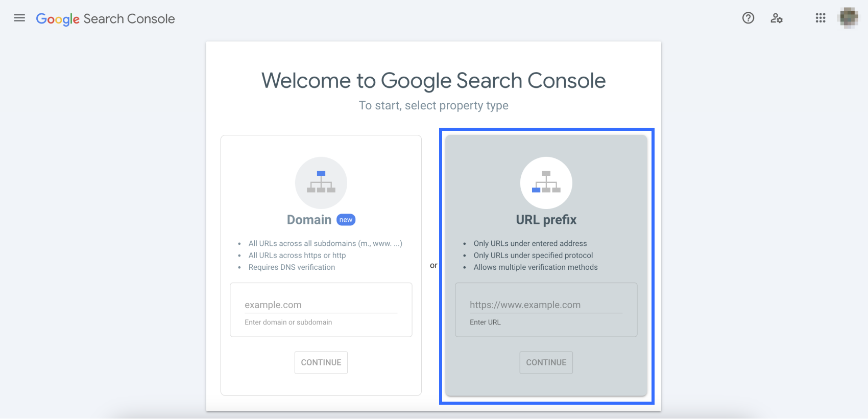Screen dimensions: 868x419
Task: Click the Google Search Console logo
Action: coord(105,19)
